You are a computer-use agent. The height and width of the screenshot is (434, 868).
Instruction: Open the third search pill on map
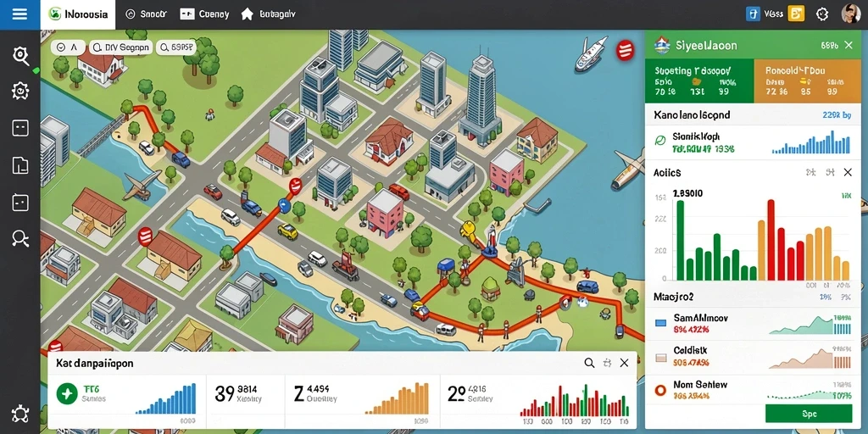(176, 47)
